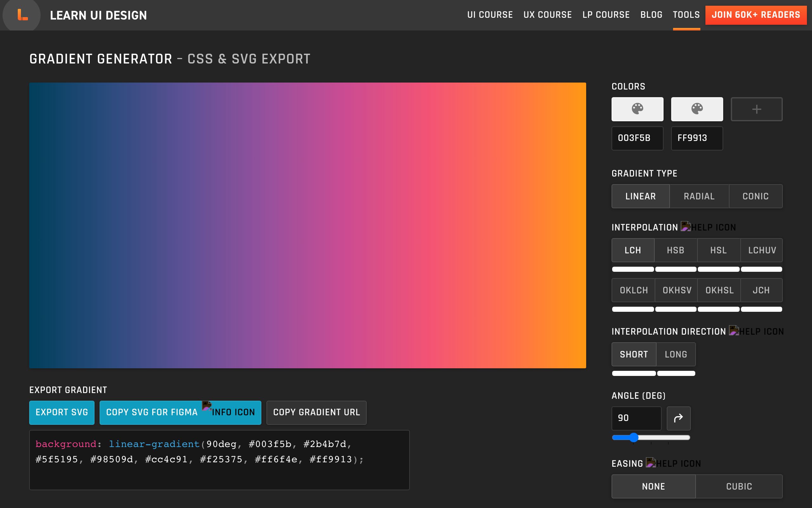Image resolution: width=812 pixels, height=508 pixels.
Task: Click the Learn UI Design title link
Action: tap(98, 16)
